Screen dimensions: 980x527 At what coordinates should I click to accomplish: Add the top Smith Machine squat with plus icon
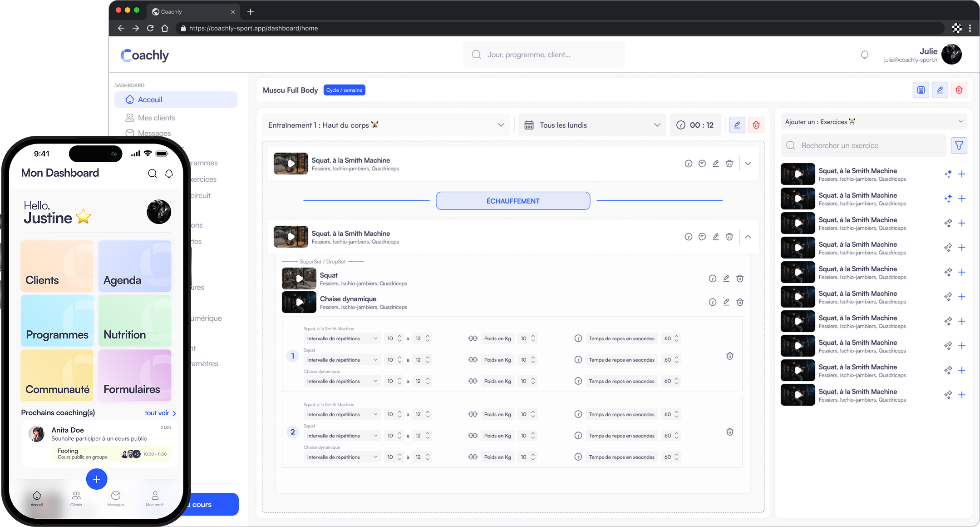pos(962,174)
